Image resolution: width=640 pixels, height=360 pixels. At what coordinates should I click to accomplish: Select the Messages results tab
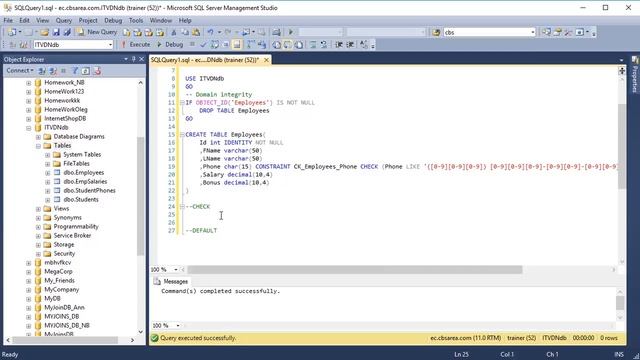pyautogui.click(x=171, y=282)
